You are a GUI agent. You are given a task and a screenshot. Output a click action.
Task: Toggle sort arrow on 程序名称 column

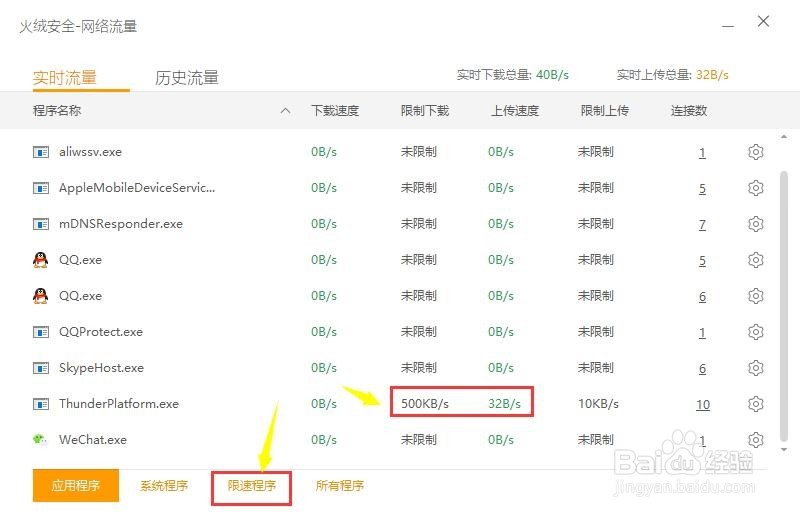[285, 110]
